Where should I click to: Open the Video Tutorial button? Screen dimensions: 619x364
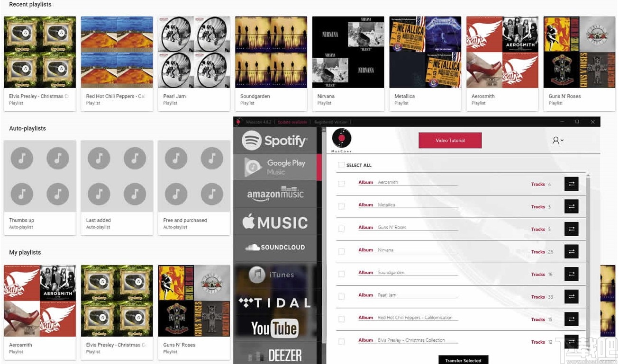click(x=450, y=141)
